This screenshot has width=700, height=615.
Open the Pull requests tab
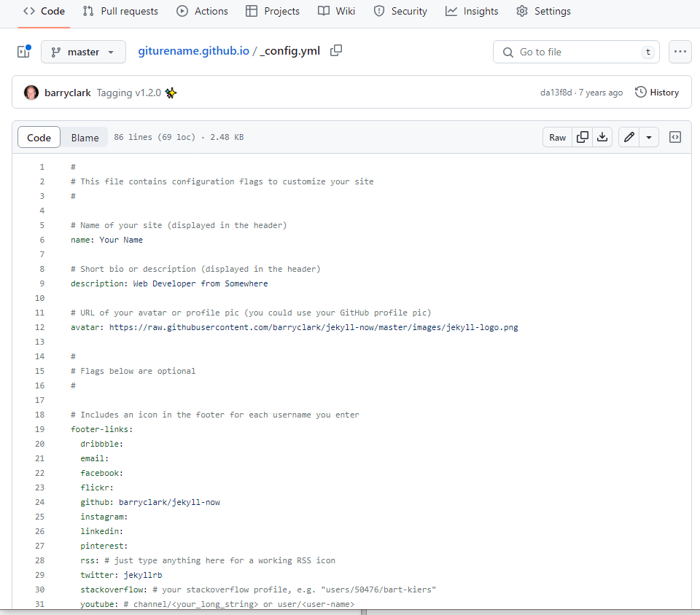pyautogui.click(x=120, y=11)
